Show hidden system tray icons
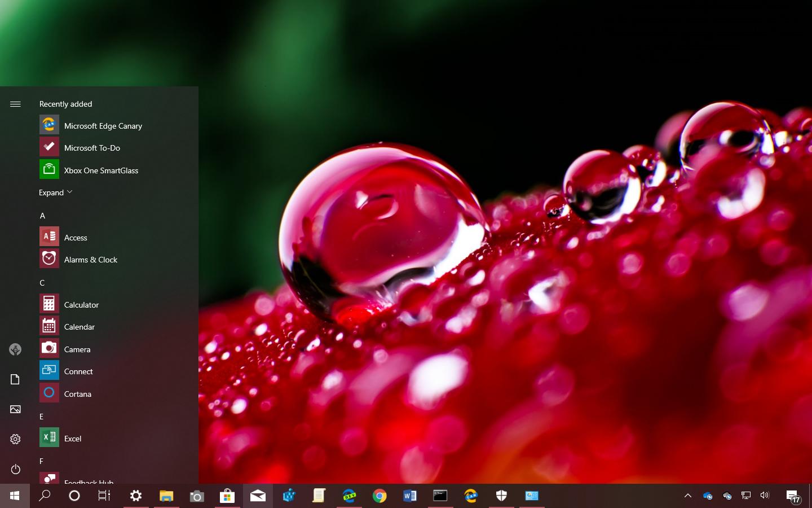 pos(687,496)
